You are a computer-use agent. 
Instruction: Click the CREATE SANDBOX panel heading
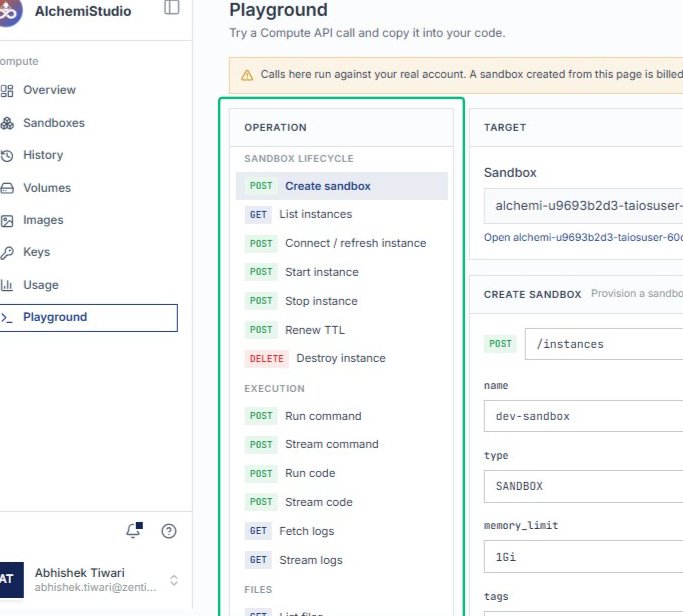[532, 294]
